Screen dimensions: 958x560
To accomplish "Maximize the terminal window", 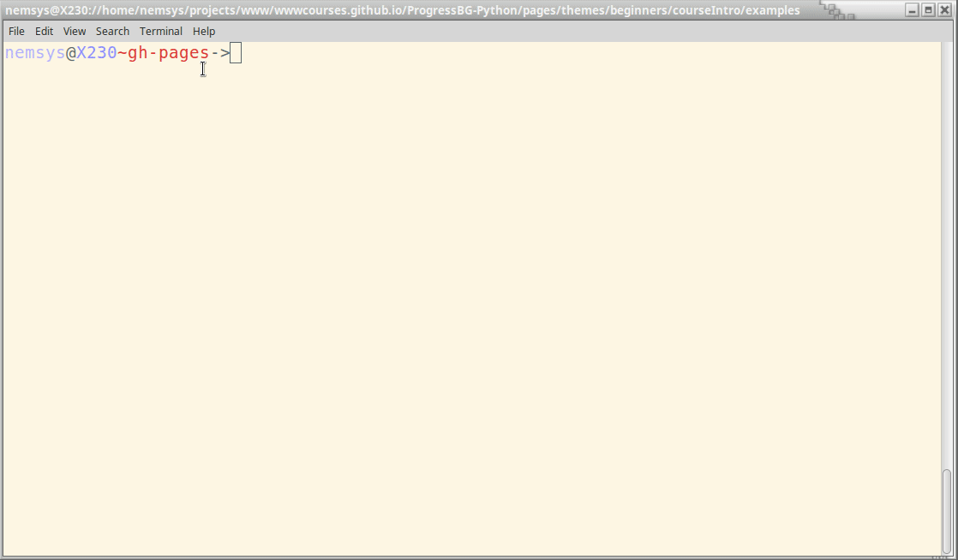I will (928, 10).
